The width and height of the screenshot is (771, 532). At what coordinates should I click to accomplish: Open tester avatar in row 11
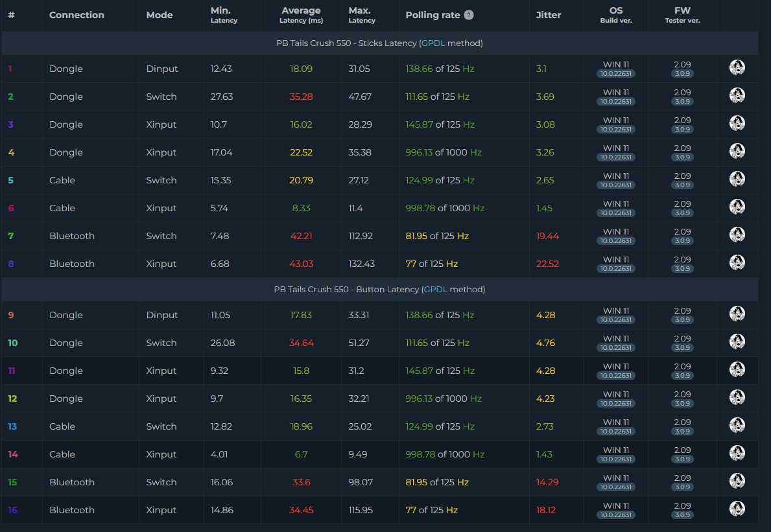coord(737,369)
